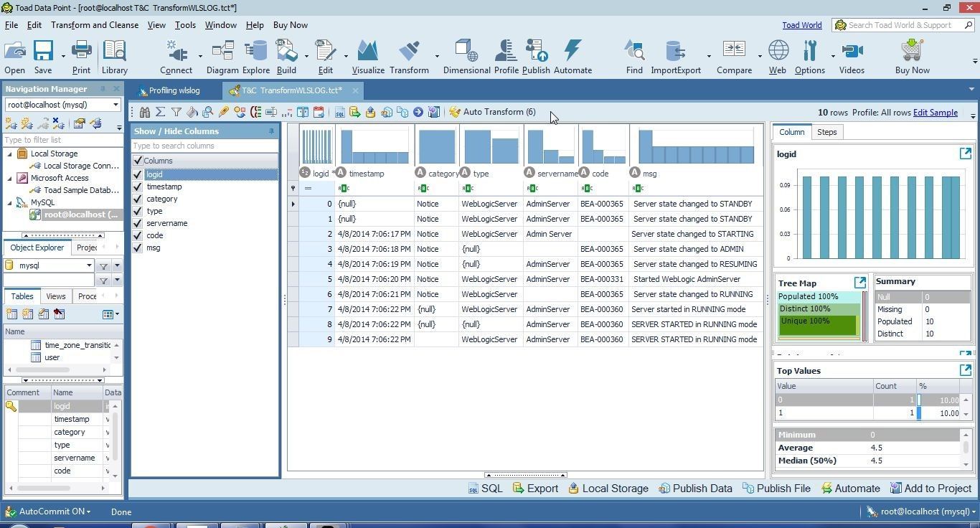Click the Unique 100% tree map block
Viewport: 980px width, 528px height.
817,326
